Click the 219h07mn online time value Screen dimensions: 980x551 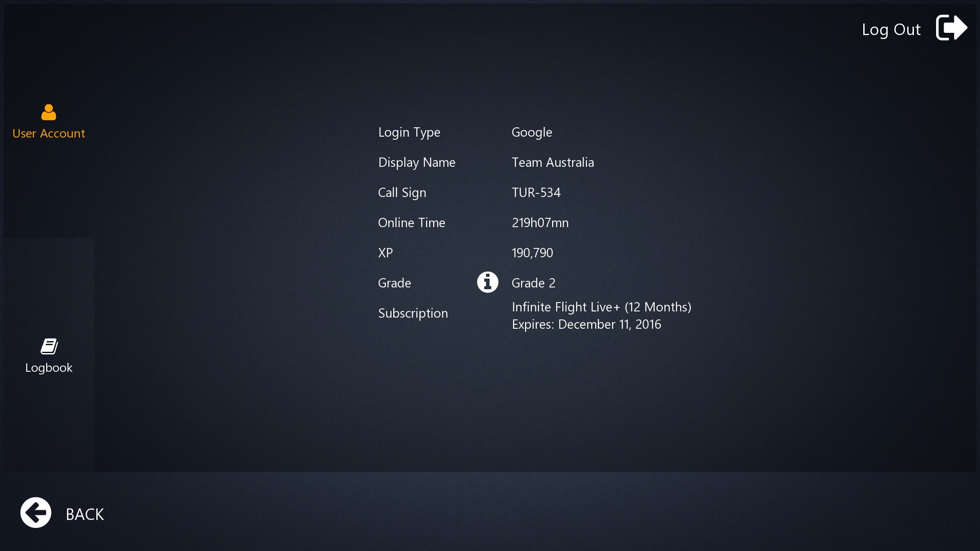[x=540, y=223]
